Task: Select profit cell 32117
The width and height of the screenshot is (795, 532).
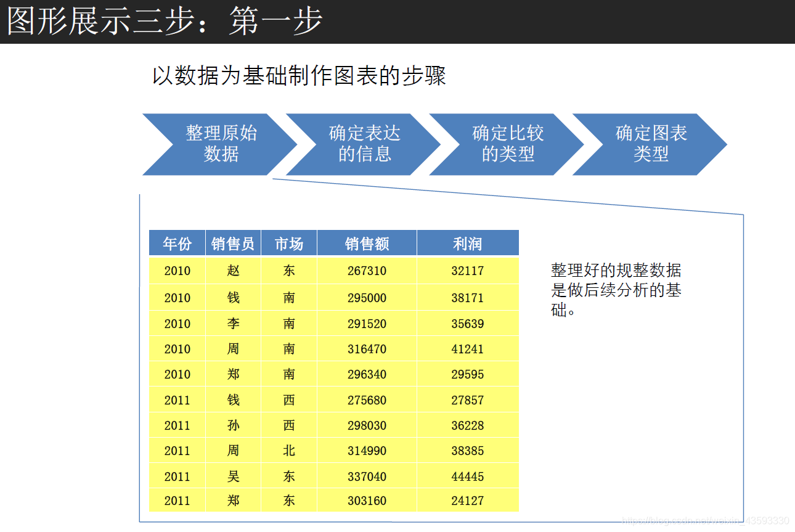Action: point(468,271)
